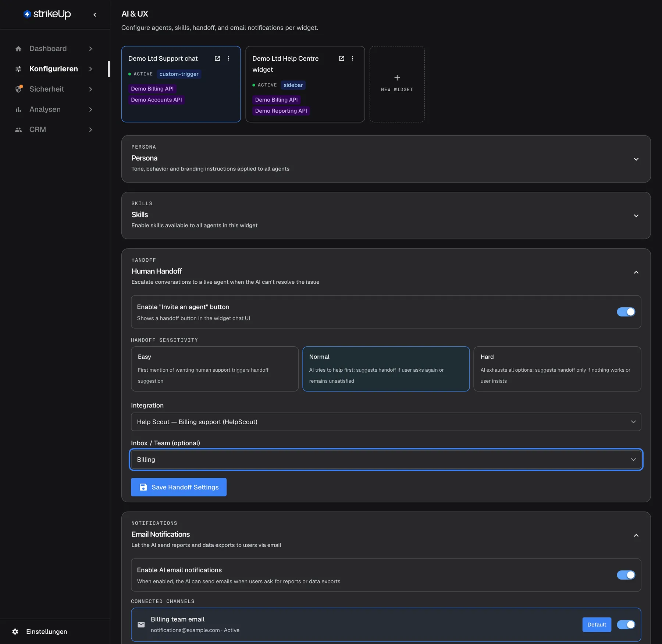Open Einstellungen at the sidebar bottom

click(x=47, y=631)
